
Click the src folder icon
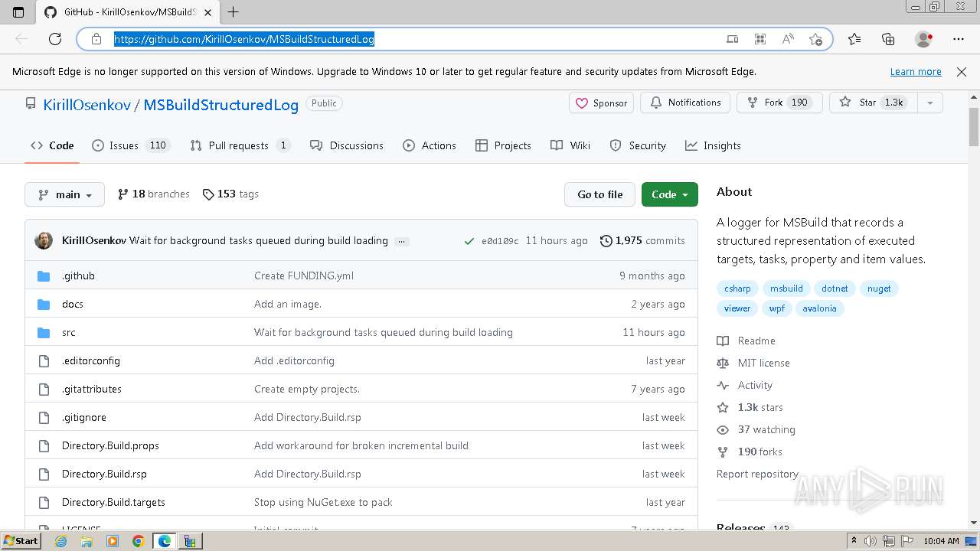pyautogui.click(x=44, y=332)
